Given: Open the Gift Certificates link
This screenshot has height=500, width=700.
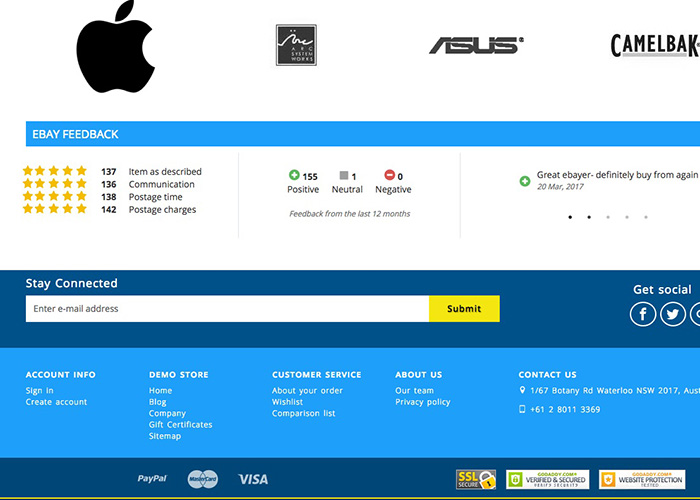Looking at the screenshot, I should coord(180,425).
